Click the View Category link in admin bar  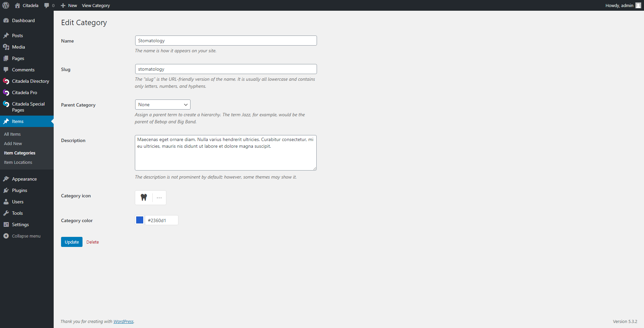click(96, 5)
